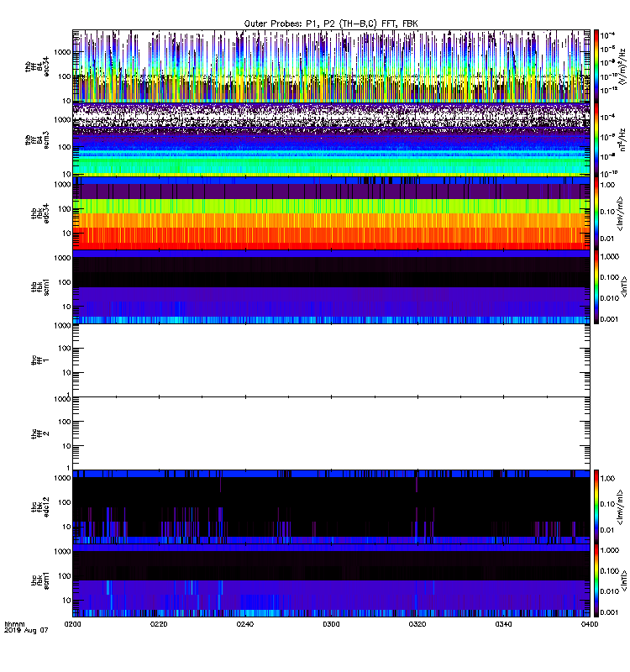This screenshot has width=630, height=672.
Task: Click the 0220 time axis label
Action: 159,624
